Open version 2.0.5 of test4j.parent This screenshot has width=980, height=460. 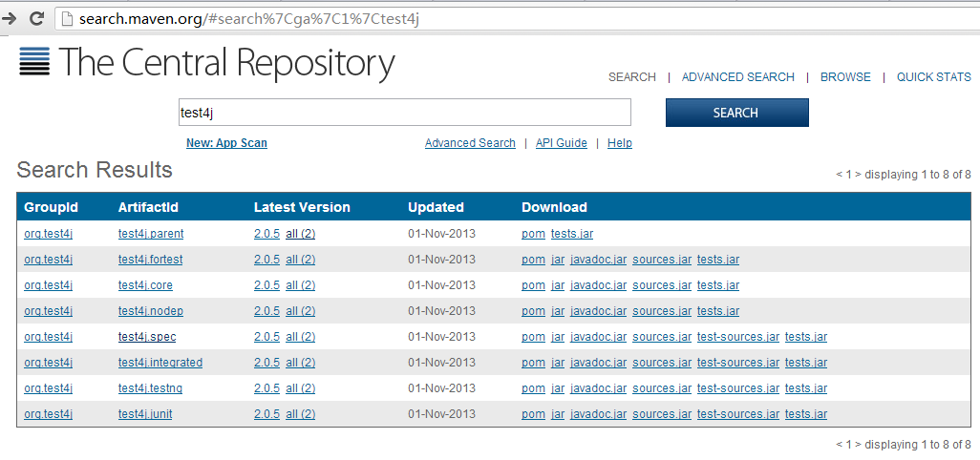(x=266, y=234)
